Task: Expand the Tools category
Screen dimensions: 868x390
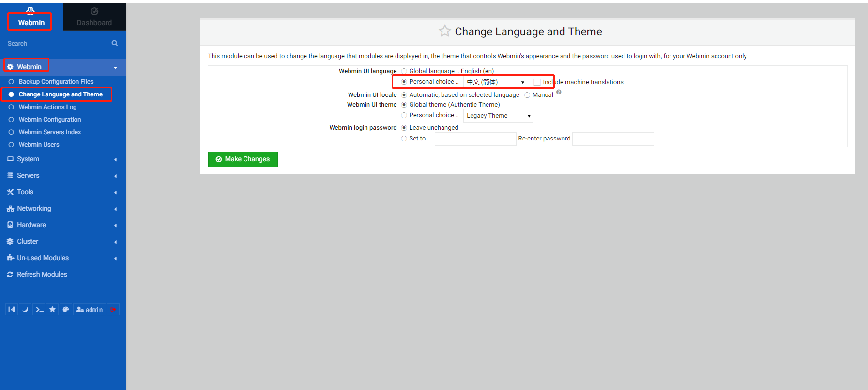Action: point(63,192)
